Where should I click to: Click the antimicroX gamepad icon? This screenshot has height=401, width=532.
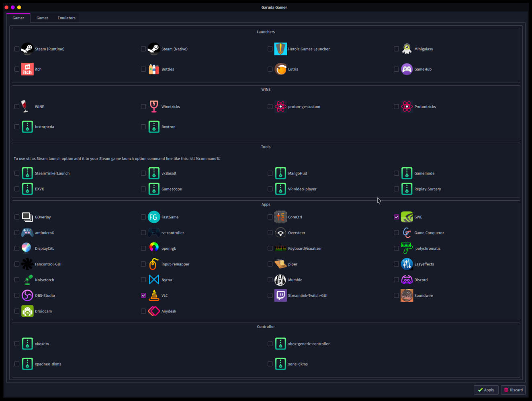[27, 233]
